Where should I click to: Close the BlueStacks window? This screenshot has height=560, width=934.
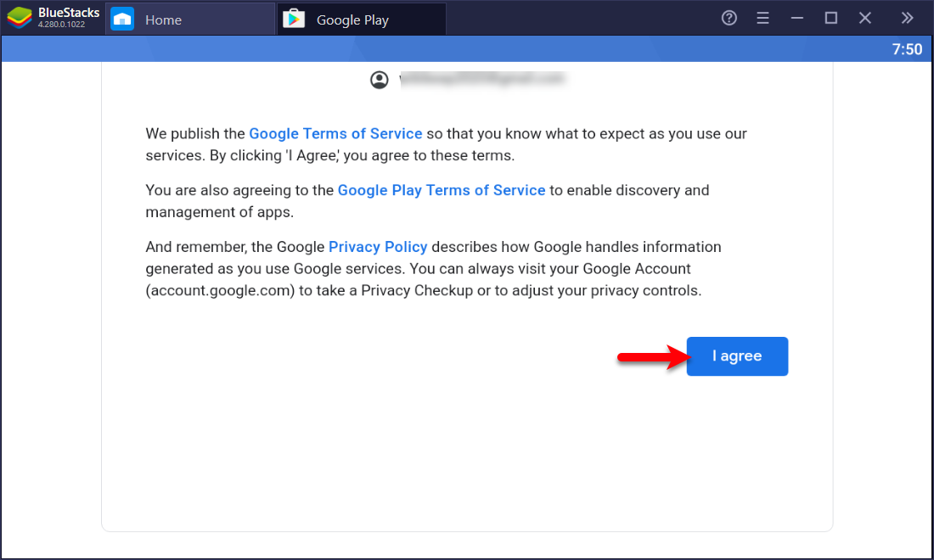[x=865, y=19]
